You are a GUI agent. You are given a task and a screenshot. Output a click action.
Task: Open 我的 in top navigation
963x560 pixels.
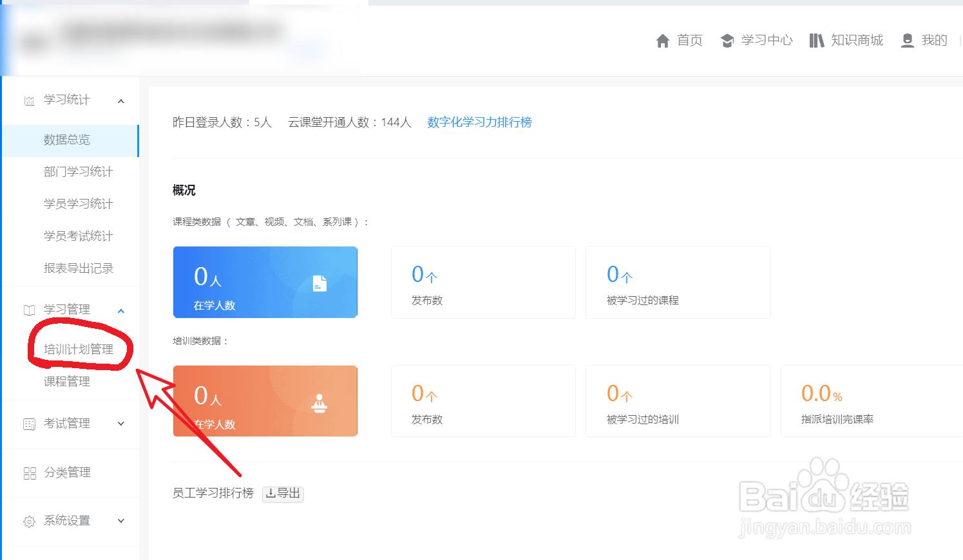pos(935,41)
